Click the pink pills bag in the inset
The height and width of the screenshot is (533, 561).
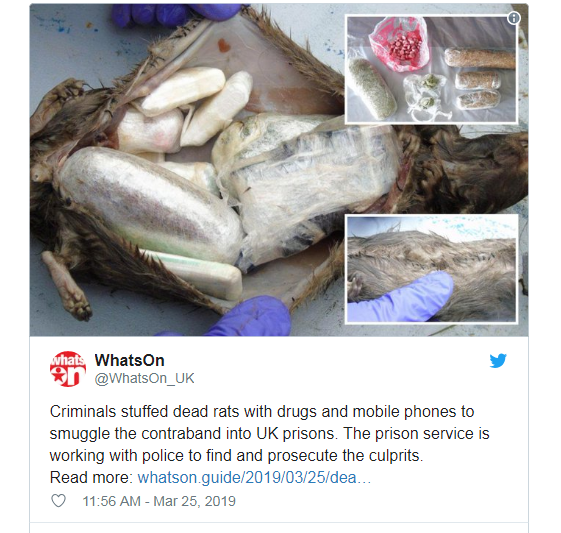pyautogui.click(x=400, y=44)
